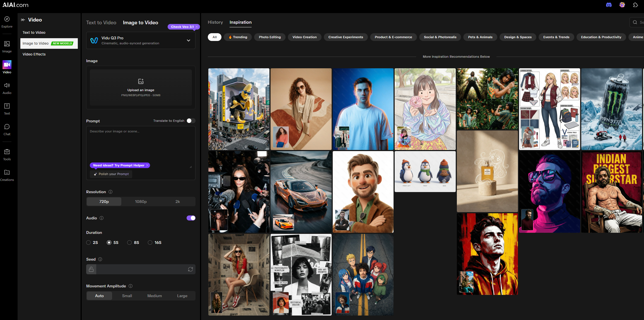This screenshot has width=644, height=320.
Task: Click the Resolution info icon
Action: point(110,192)
